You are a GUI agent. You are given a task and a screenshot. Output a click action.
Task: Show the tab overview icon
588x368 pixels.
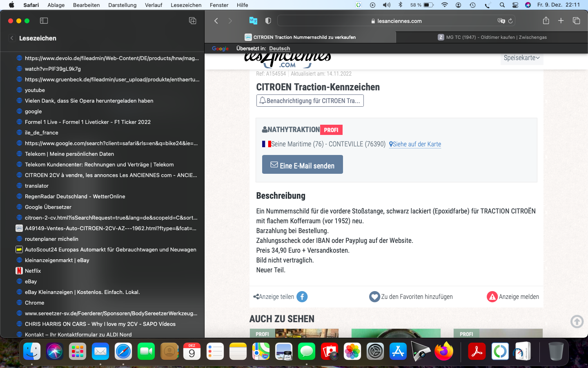coord(576,21)
